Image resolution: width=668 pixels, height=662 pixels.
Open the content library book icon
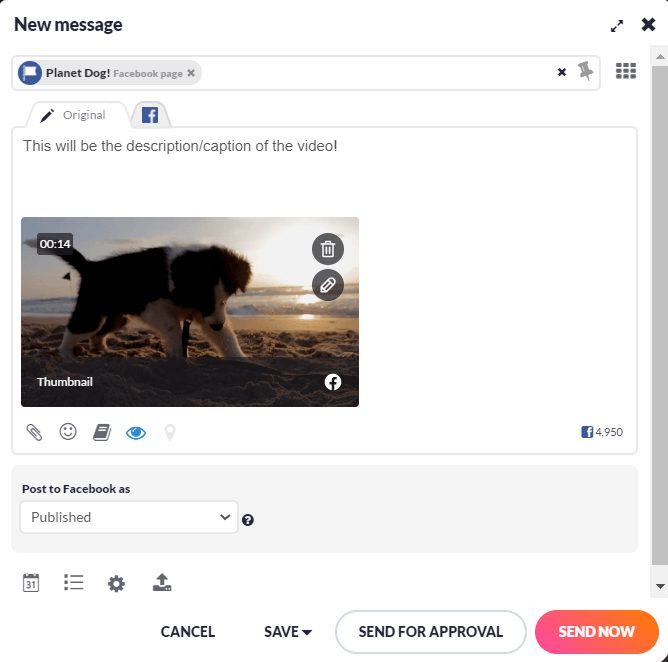tap(102, 432)
